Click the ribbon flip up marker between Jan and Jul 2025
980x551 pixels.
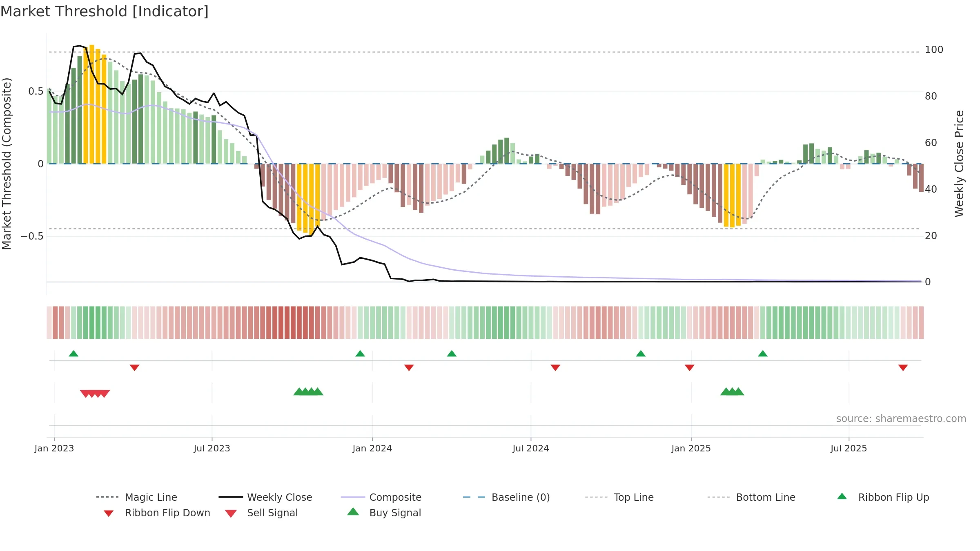tap(763, 353)
